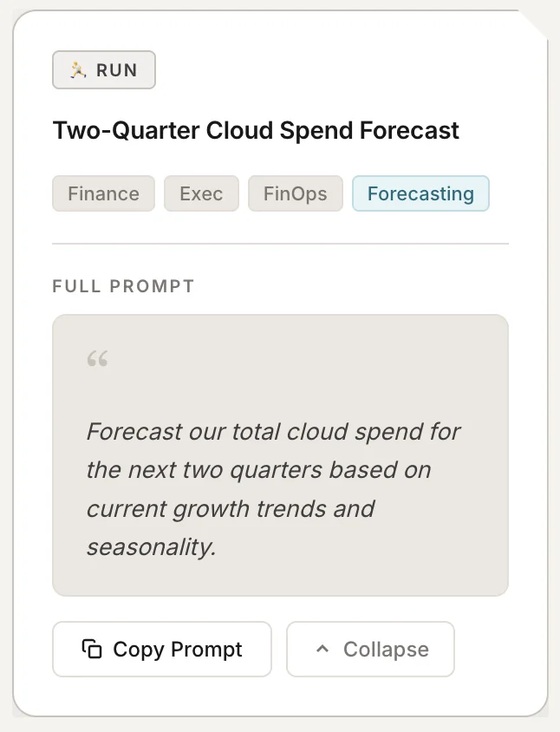Screen dimensions: 560x732
Task: Click the runner icon on the RUN button
Action: 77,69
